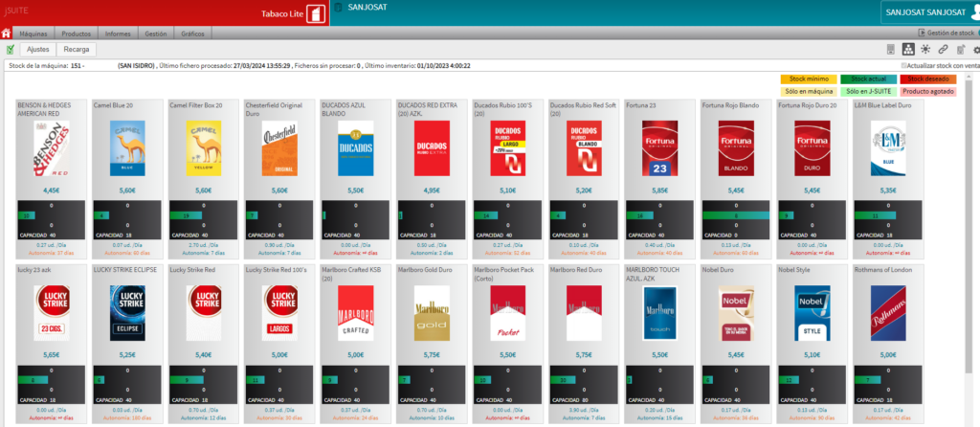980x427 pixels.
Task: Click the Ajustes button
Action: (x=38, y=50)
